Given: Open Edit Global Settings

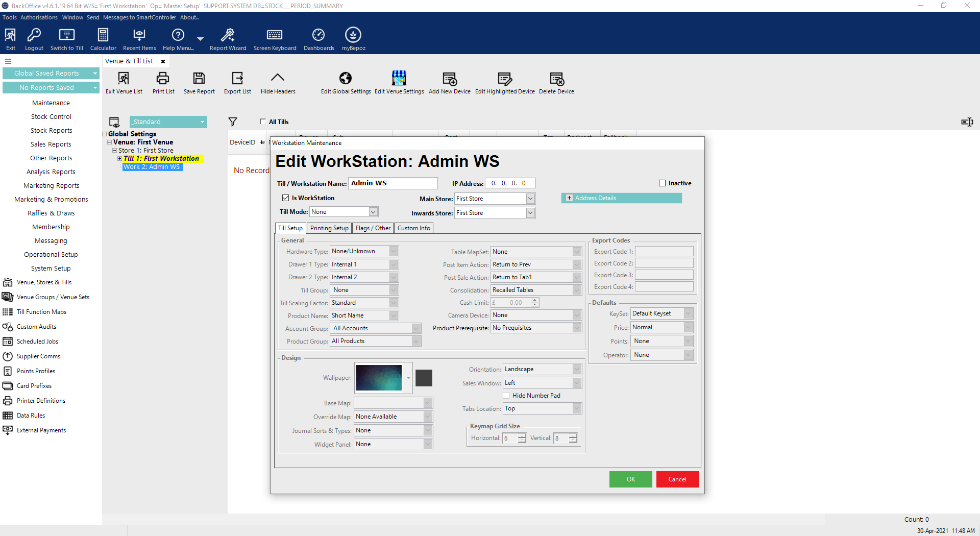Looking at the screenshot, I should pos(345,82).
